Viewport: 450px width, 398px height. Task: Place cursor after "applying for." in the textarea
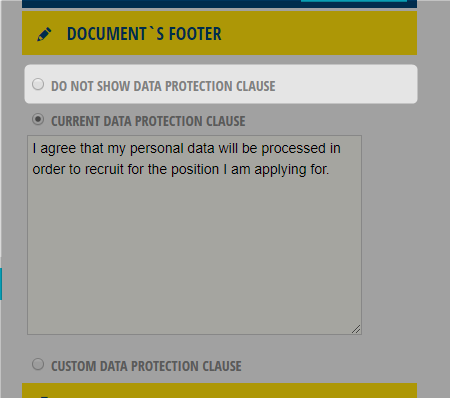click(x=330, y=169)
